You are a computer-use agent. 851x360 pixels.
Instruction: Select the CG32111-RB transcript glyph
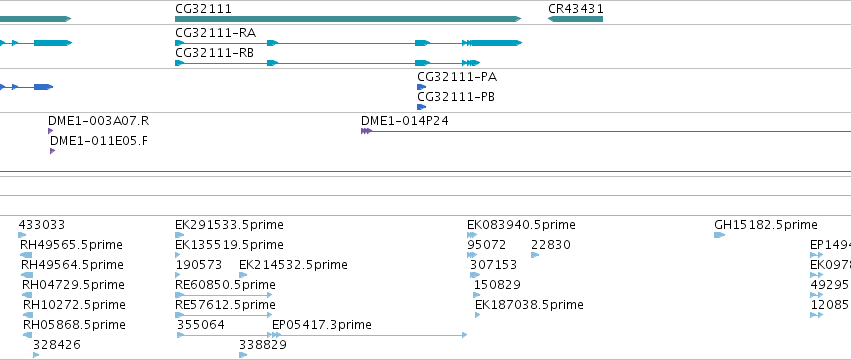tap(328, 63)
